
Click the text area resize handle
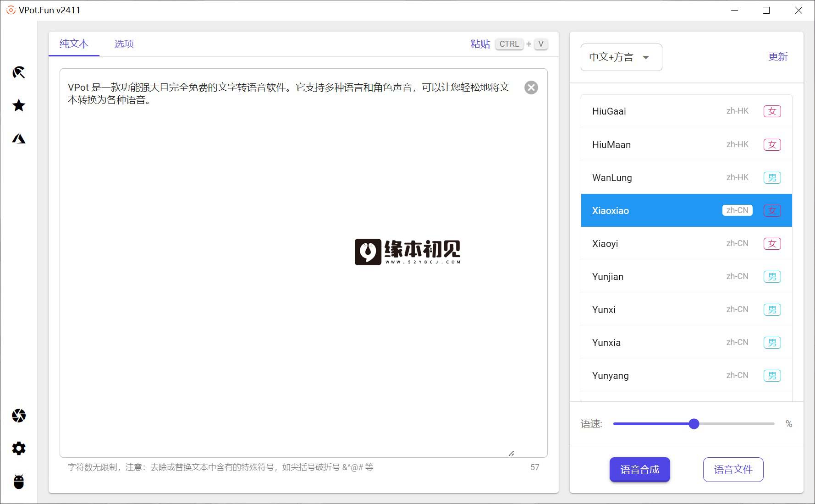pos(512,453)
